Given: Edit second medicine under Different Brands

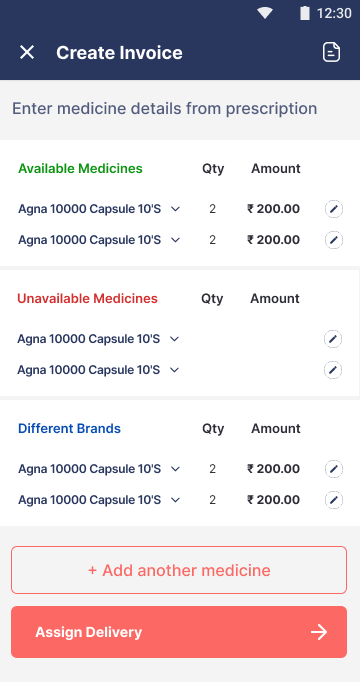Looking at the screenshot, I should (334, 500).
